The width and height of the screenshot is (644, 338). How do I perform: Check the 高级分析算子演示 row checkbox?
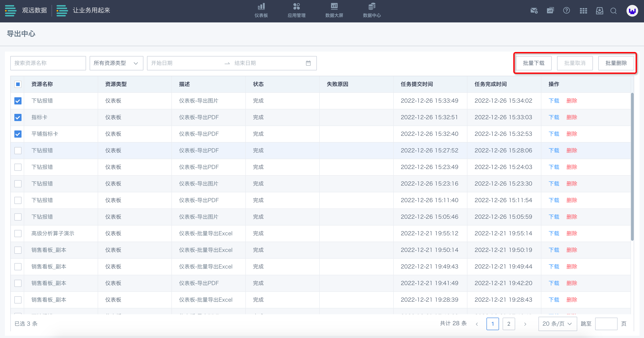point(18,234)
